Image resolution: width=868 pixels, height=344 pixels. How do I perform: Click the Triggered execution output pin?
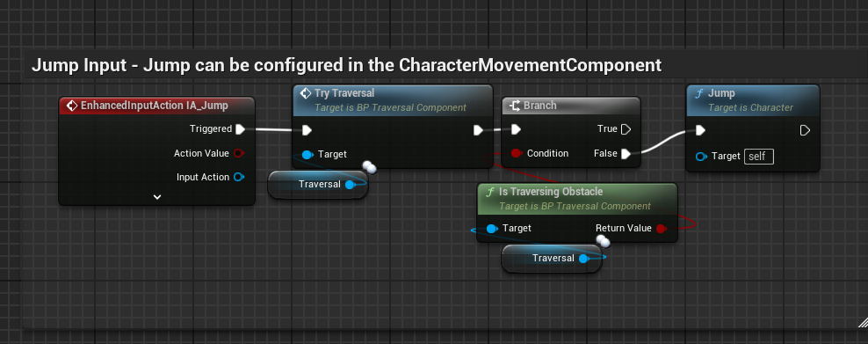(x=240, y=129)
